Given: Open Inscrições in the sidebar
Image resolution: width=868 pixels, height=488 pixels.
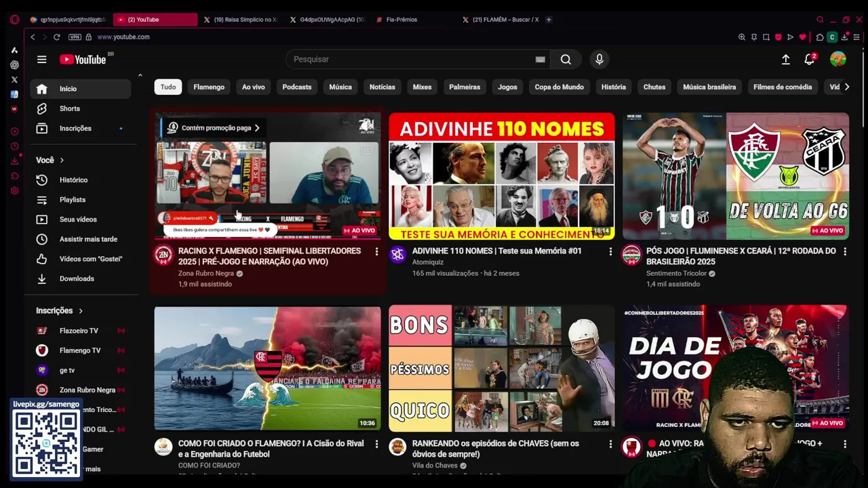Looking at the screenshot, I should pyautogui.click(x=81, y=128).
